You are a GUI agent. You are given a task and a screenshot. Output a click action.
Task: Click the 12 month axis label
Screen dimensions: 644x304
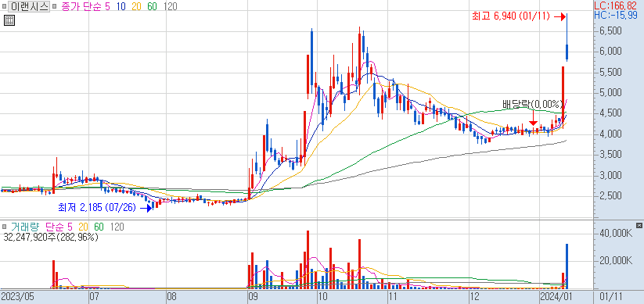tap(474, 297)
